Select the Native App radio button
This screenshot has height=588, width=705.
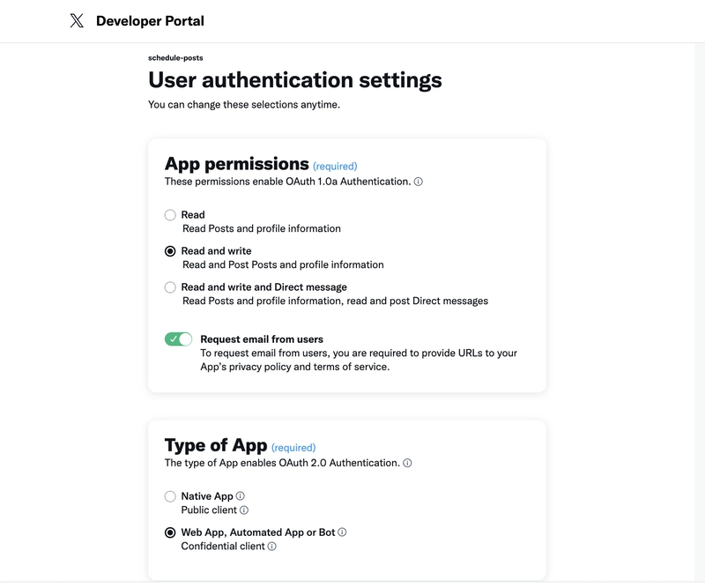pyautogui.click(x=170, y=496)
